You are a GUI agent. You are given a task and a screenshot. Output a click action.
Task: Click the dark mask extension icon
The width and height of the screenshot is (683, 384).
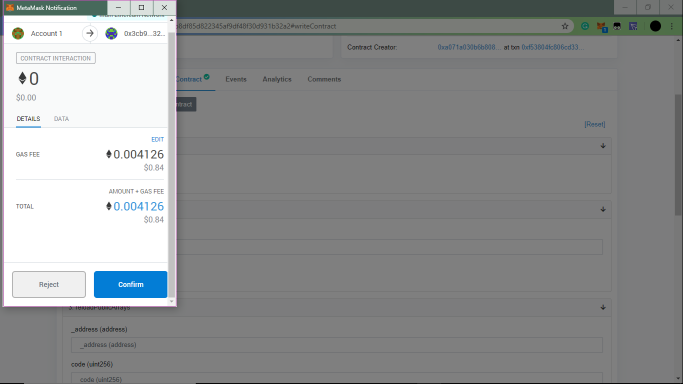click(617, 26)
